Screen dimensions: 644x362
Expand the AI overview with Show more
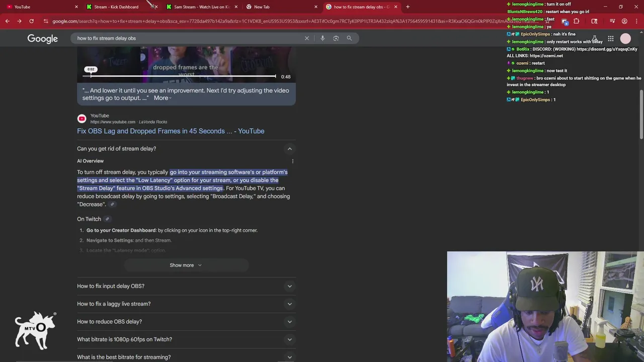pyautogui.click(x=186, y=265)
